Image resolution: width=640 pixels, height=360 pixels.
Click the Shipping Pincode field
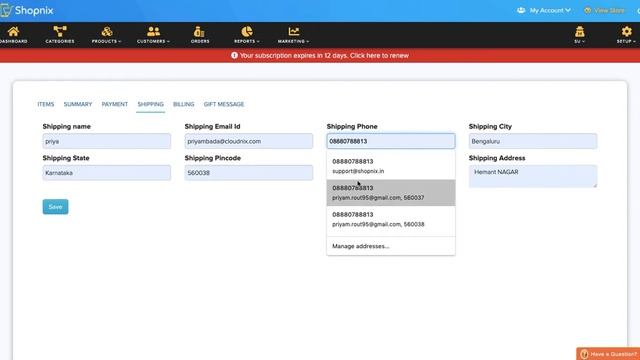249,173
